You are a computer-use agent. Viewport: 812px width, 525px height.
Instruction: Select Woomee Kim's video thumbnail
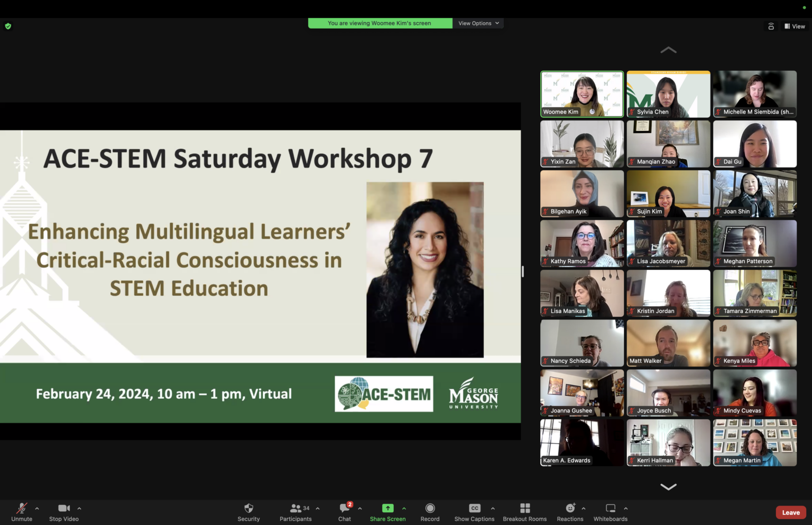click(582, 93)
